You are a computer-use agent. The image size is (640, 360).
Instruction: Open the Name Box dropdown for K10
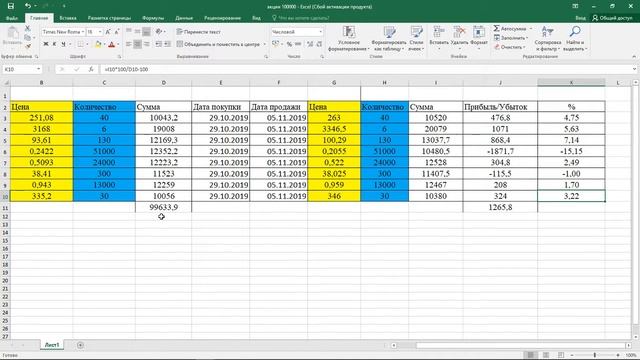coord(38,69)
